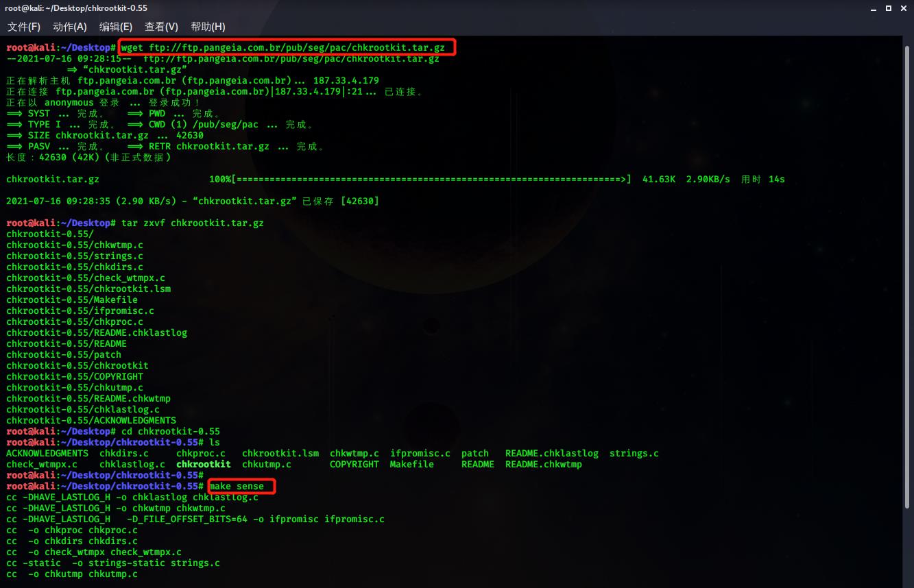Open the 查看(V) menu
Image resolution: width=914 pixels, height=588 pixels.
coord(161,27)
